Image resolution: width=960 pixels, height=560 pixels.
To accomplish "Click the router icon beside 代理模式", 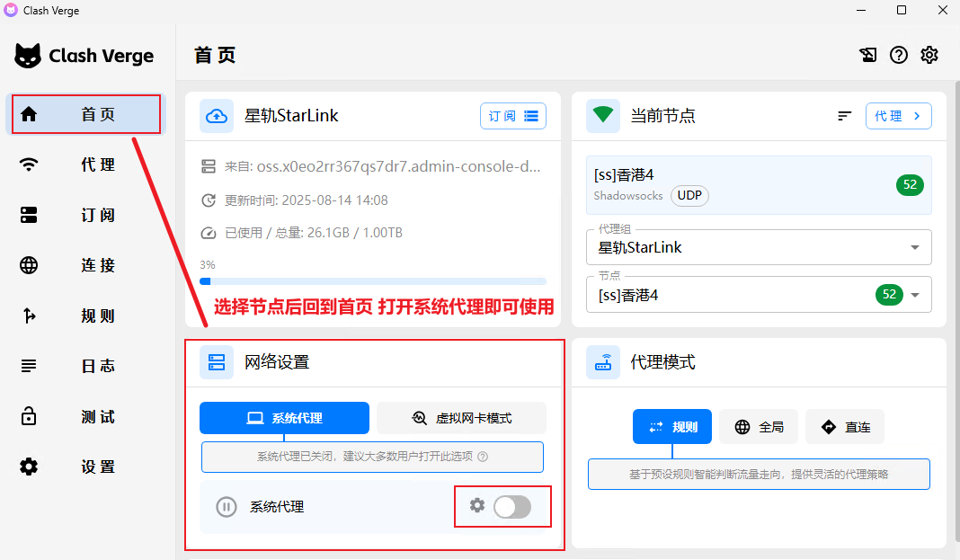I will click(x=603, y=361).
